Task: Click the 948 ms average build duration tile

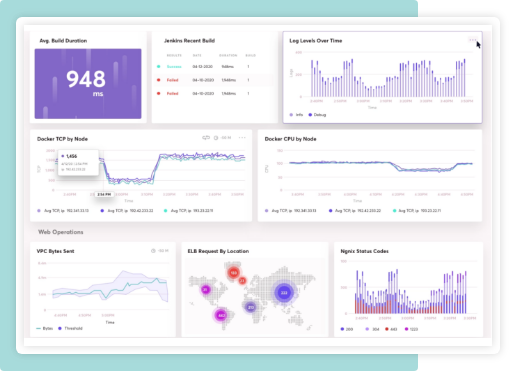Action: pos(88,84)
